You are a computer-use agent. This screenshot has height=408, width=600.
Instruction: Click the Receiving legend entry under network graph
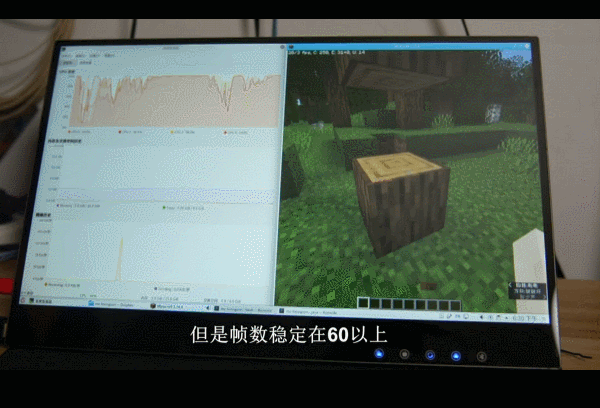point(62,285)
